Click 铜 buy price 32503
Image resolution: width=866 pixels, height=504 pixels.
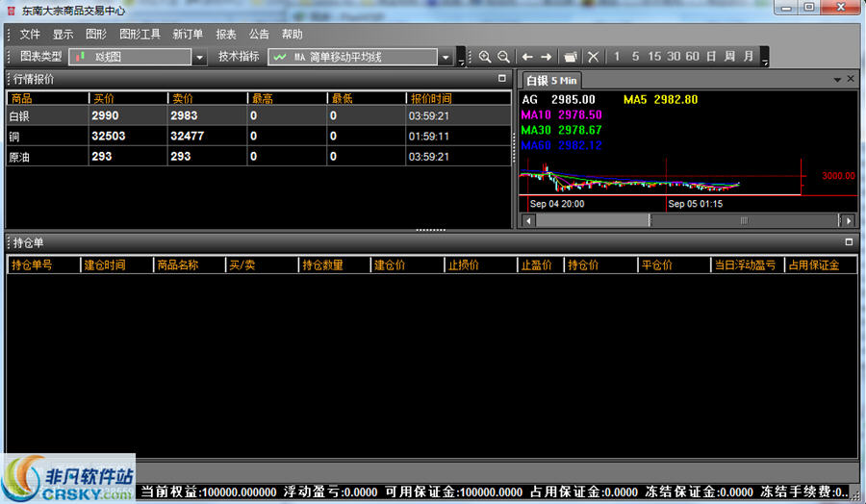(x=108, y=136)
